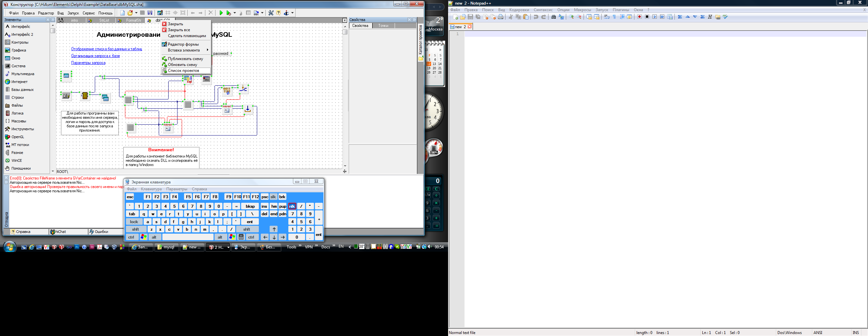Expand the dropdown arrow next to the run-debug icon
Image resolution: width=868 pixels, height=336 pixels.
235,13
